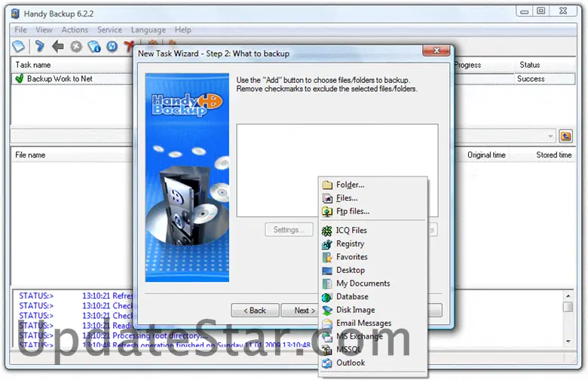The height and width of the screenshot is (380, 588).
Task: Choose Files... from the Add popup
Action: 373,198
